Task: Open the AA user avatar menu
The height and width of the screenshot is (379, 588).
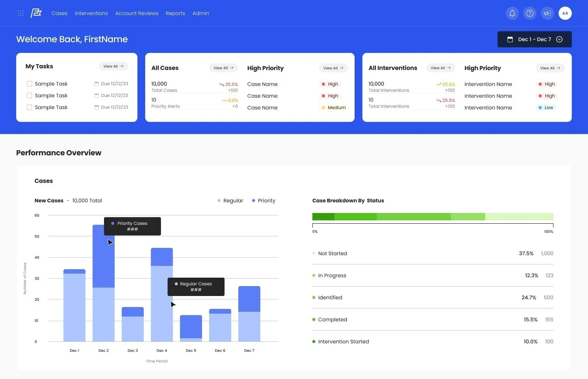Action: click(x=565, y=13)
